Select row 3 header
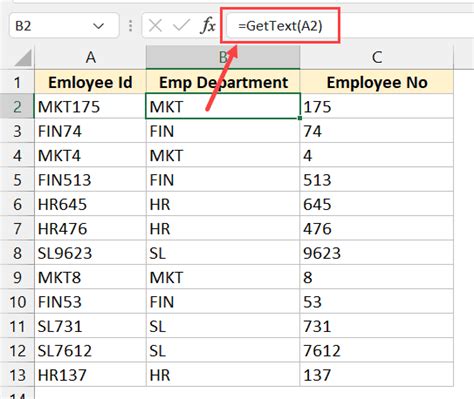Screen dimensions: 474x399 (17, 131)
